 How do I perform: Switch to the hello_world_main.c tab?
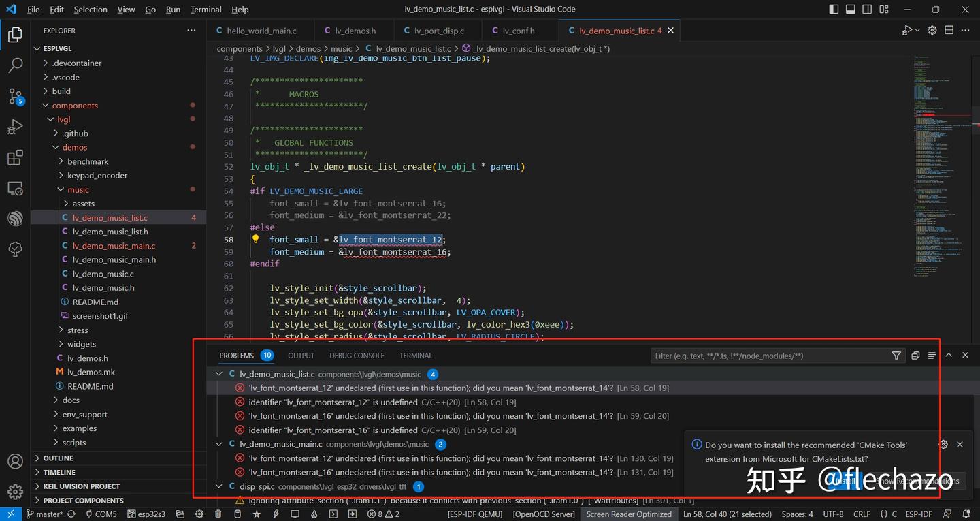tap(261, 31)
